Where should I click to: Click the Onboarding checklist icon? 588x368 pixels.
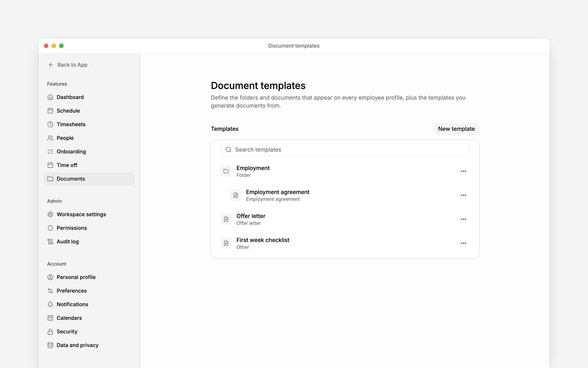[50, 152]
